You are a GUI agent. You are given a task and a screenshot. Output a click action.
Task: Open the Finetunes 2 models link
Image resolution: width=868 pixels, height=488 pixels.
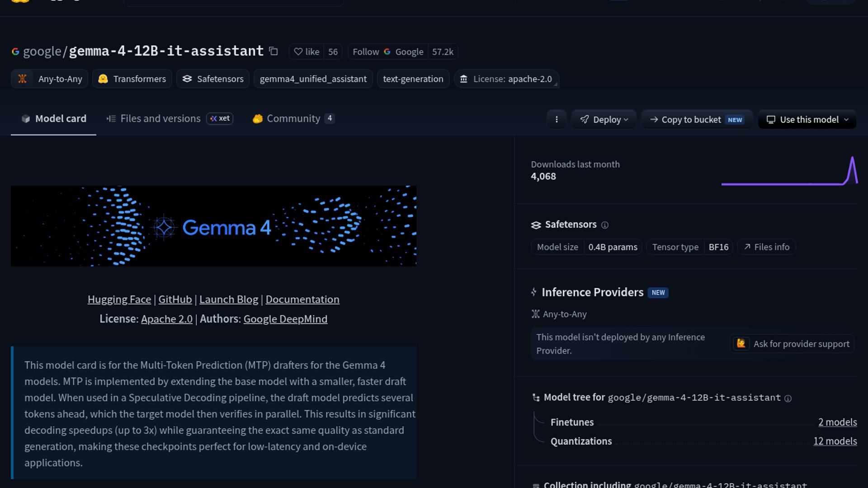[837, 422]
